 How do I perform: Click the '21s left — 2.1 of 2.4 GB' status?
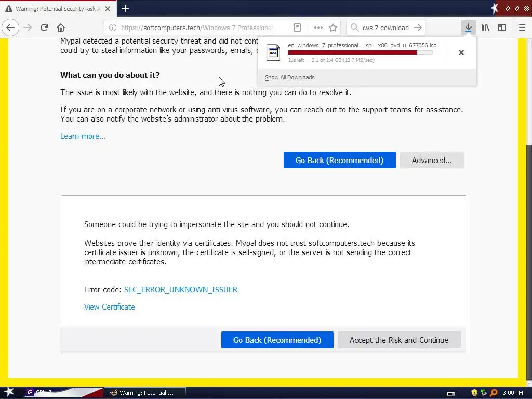(x=331, y=60)
